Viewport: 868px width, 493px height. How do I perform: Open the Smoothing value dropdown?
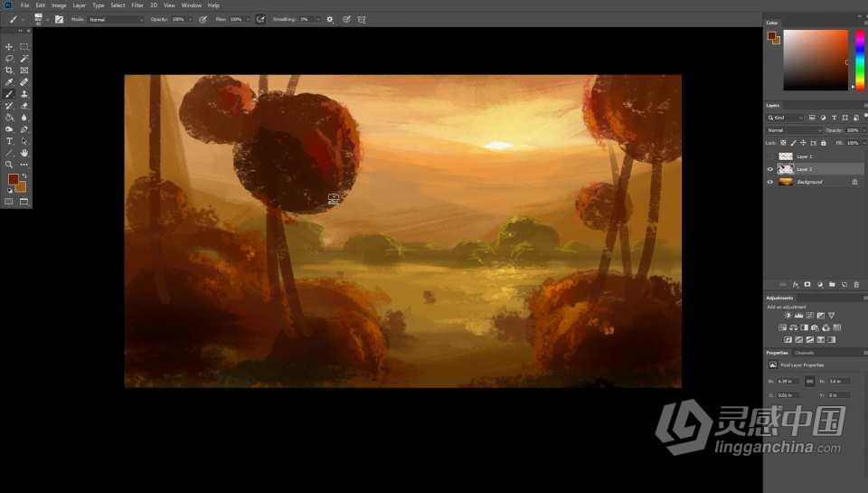[317, 19]
